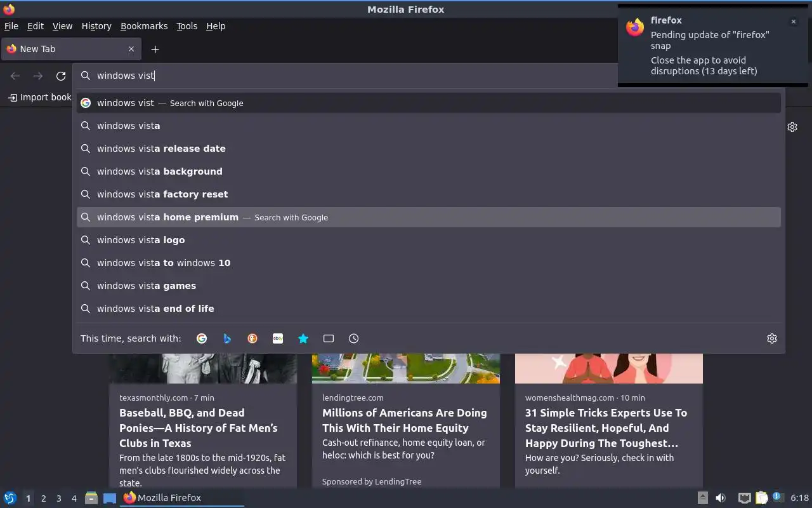Image resolution: width=812 pixels, height=508 pixels.
Task: Open network status icon in tray
Action: tap(745, 498)
